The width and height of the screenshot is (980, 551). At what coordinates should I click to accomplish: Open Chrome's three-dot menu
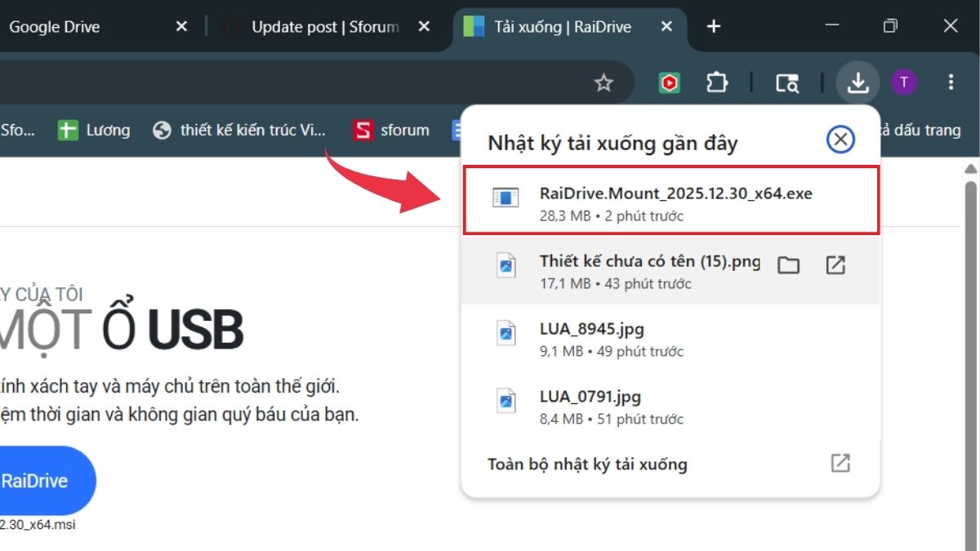pos(951,82)
